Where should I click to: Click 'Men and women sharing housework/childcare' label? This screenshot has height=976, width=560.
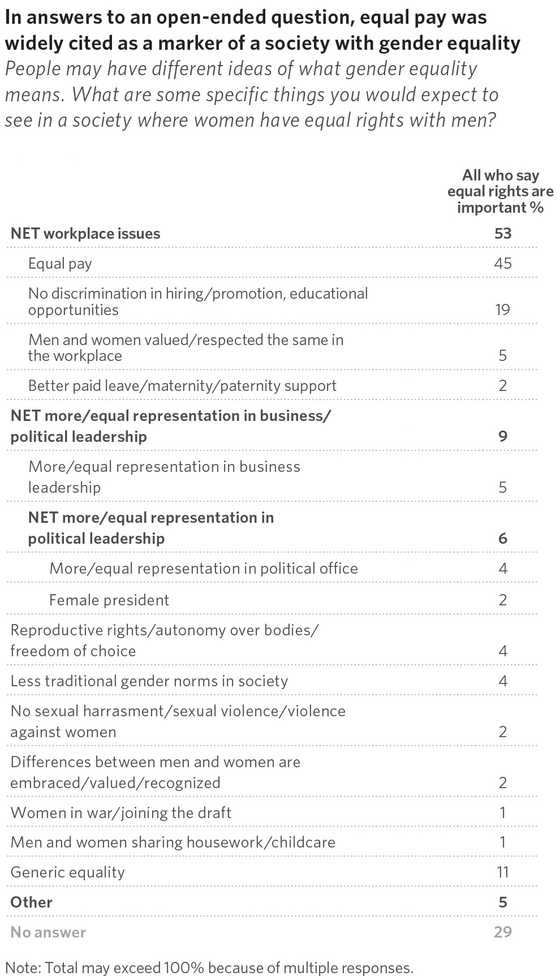click(173, 842)
